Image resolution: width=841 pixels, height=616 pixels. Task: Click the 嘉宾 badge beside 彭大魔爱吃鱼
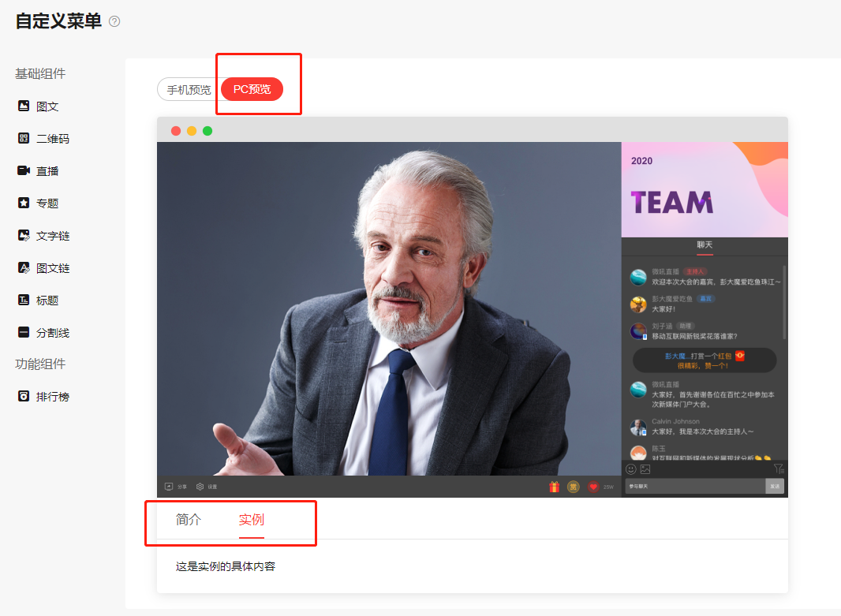[706, 299]
